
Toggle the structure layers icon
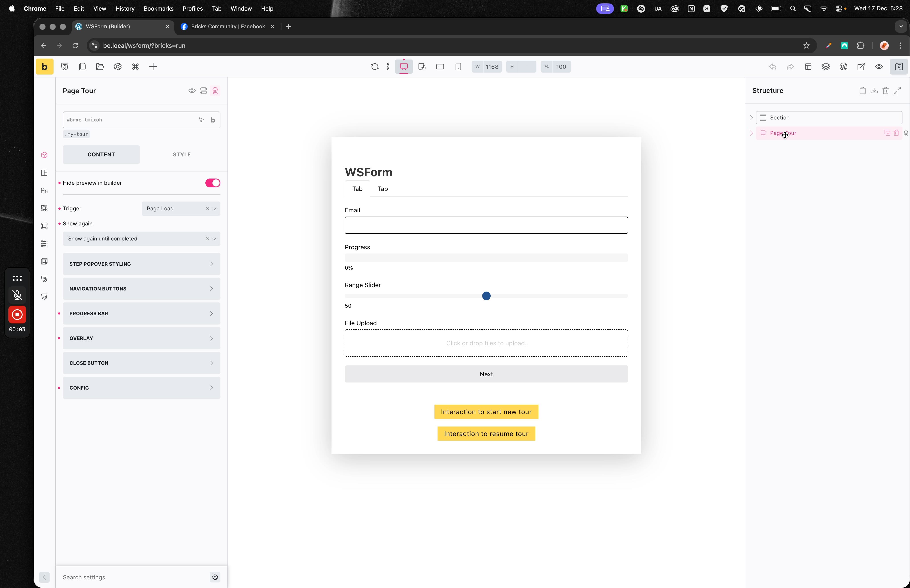point(826,67)
